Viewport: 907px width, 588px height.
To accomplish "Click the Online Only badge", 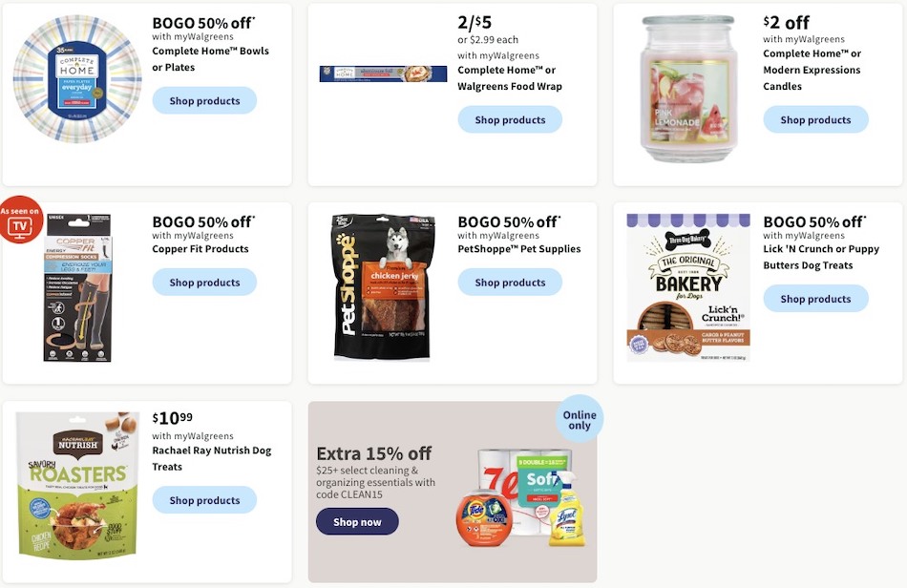I will point(580,417).
